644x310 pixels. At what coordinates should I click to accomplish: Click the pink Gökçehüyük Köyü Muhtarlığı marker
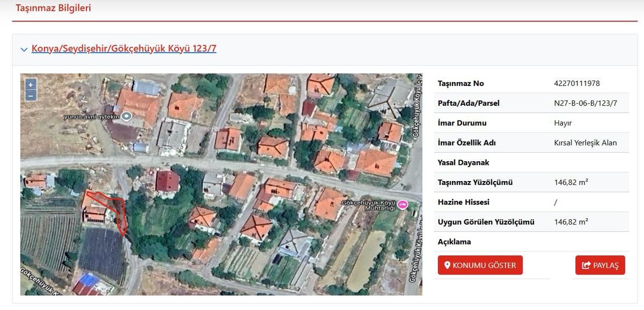pyautogui.click(x=402, y=204)
